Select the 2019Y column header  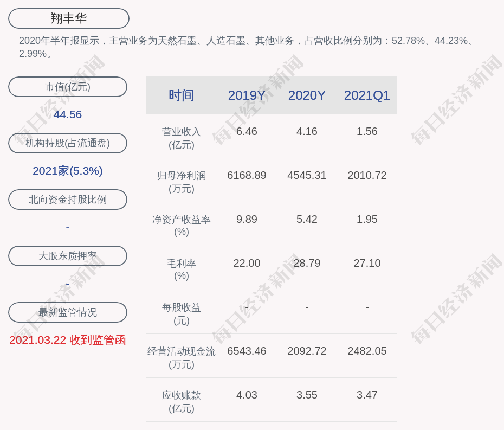click(x=247, y=95)
